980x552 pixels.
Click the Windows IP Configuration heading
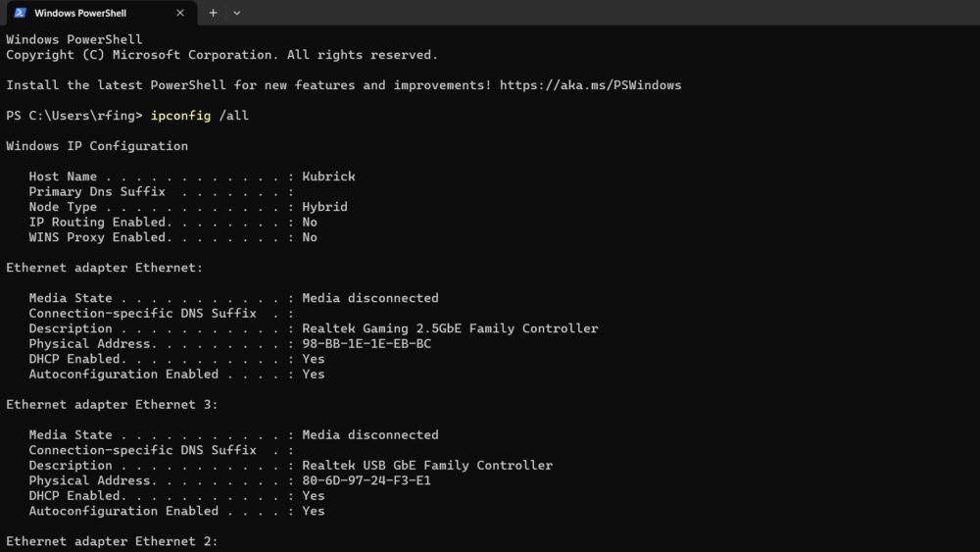tap(97, 146)
